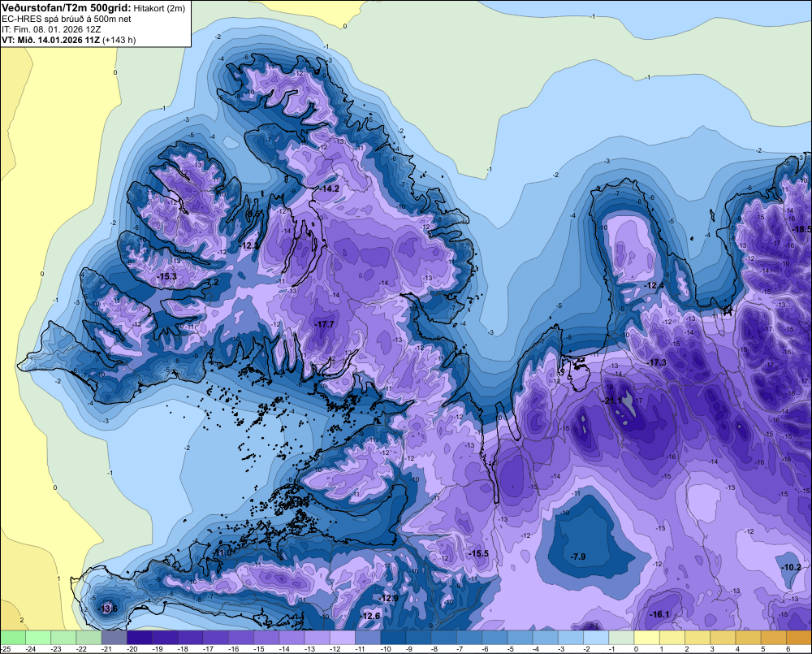Click the bold -10.2 temperature value
812x654 pixels.
pyautogui.click(x=791, y=567)
